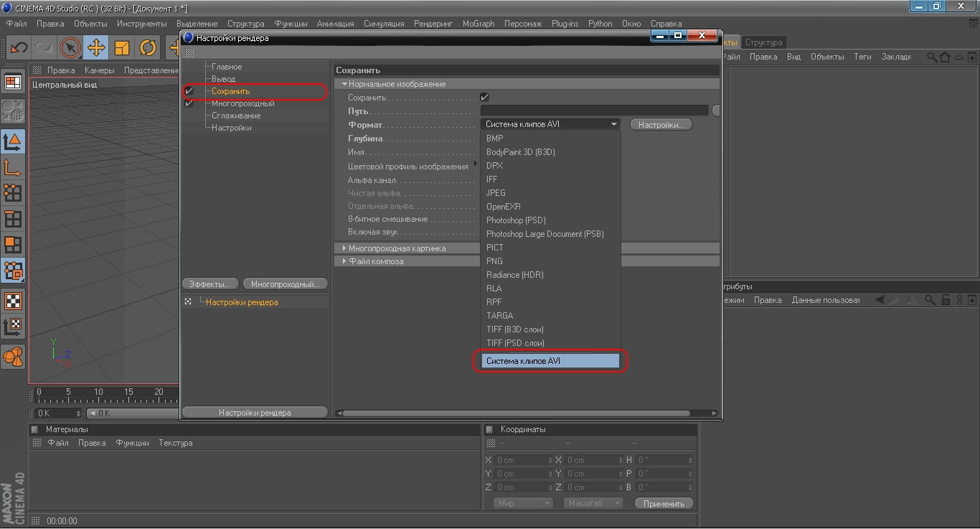Select Вывод in render settings list

[x=223, y=79]
